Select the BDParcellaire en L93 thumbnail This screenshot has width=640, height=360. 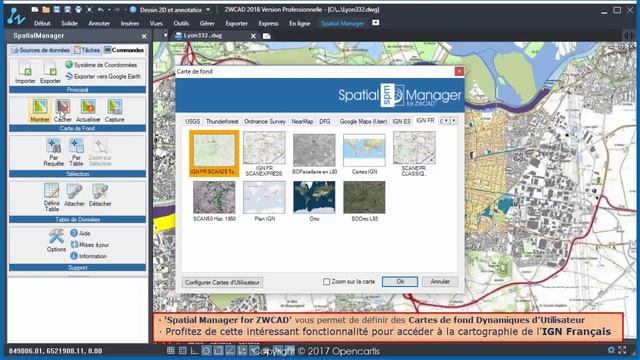[x=314, y=153]
